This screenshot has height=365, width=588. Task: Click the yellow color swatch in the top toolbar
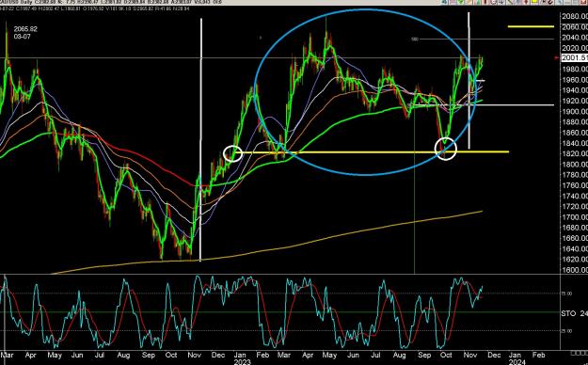point(534,2)
